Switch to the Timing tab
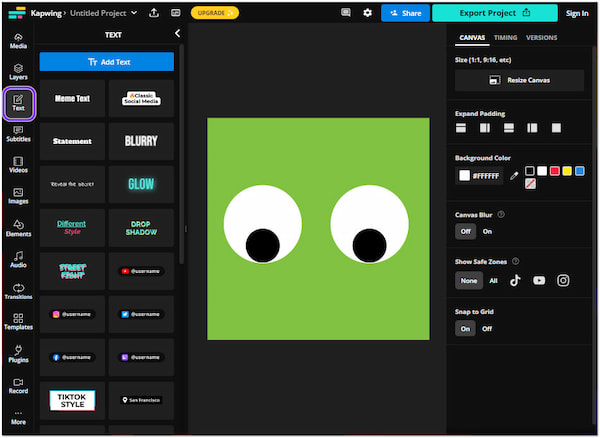600x438 pixels. click(506, 38)
